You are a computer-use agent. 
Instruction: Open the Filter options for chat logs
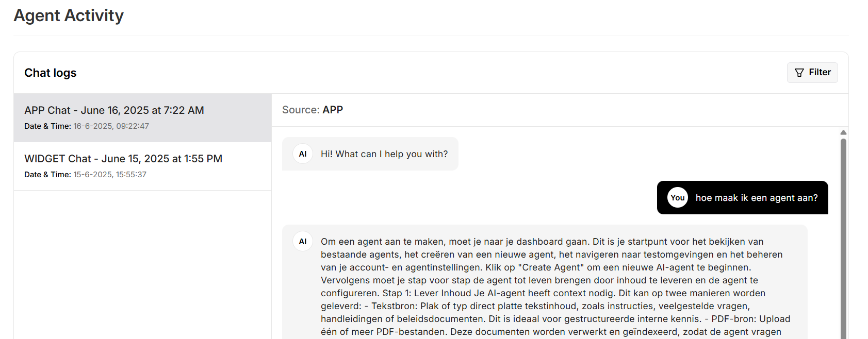812,73
